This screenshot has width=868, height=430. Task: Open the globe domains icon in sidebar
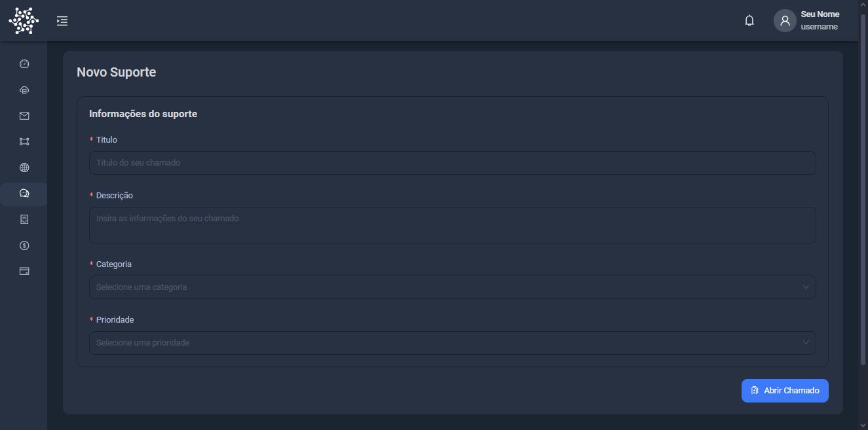coord(24,168)
